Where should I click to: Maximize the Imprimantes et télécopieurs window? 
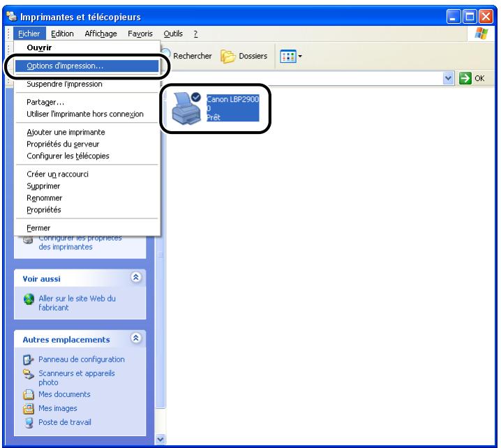(x=470, y=16)
